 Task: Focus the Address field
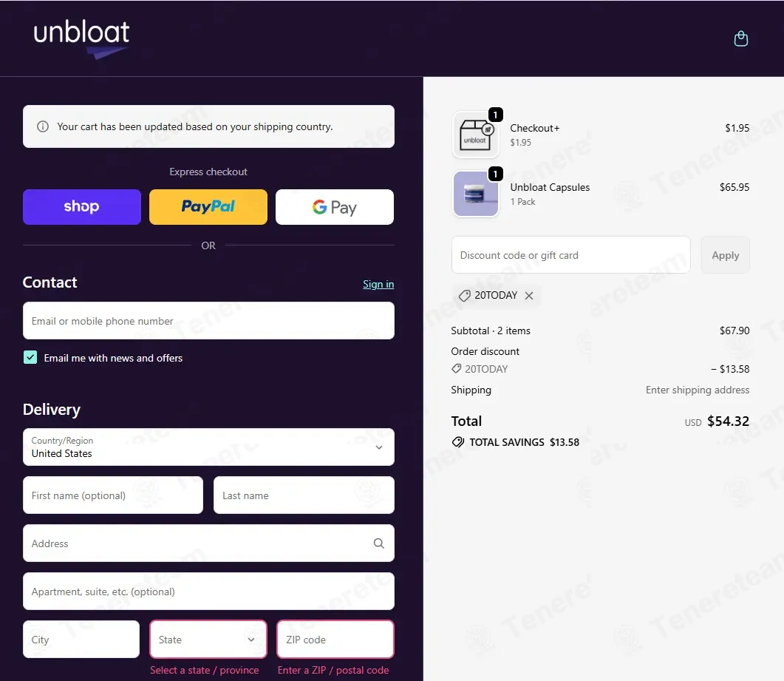coord(208,543)
